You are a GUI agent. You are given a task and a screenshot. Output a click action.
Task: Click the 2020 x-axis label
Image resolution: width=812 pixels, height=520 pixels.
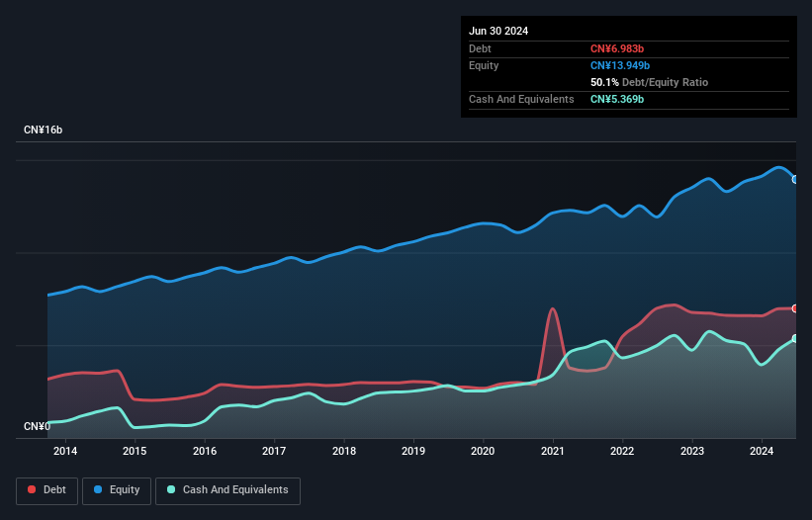[x=483, y=451]
